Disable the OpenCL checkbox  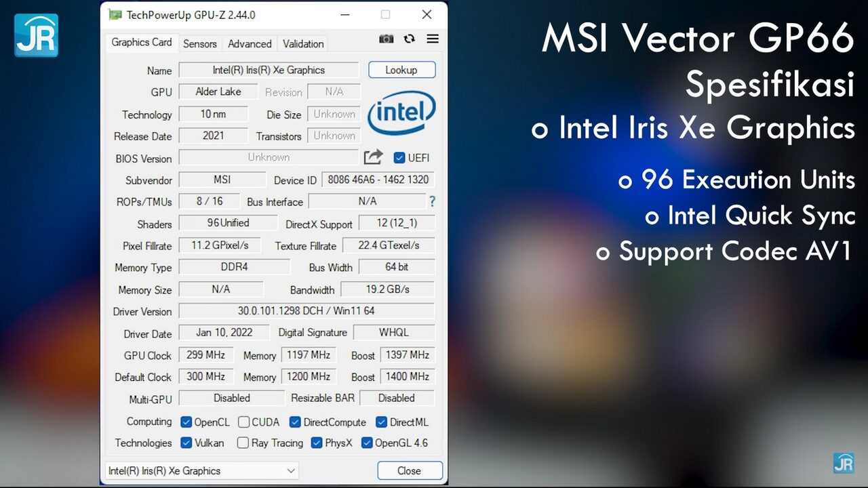[x=186, y=422]
